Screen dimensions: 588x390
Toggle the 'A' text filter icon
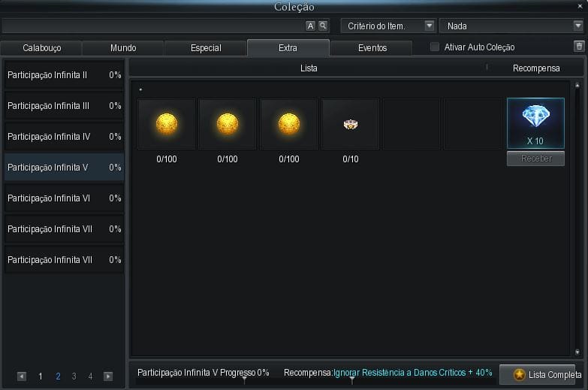click(311, 26)
